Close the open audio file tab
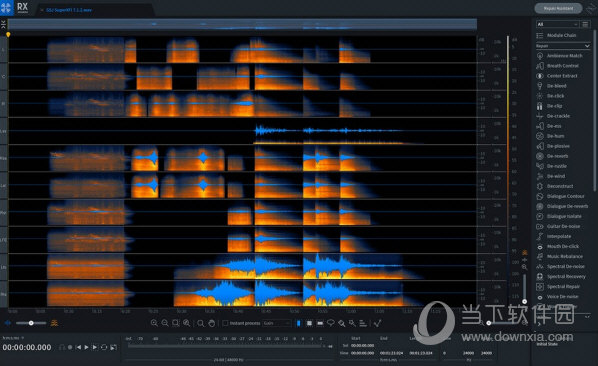This screenshot has height=366, width=598. pos(42,10)
